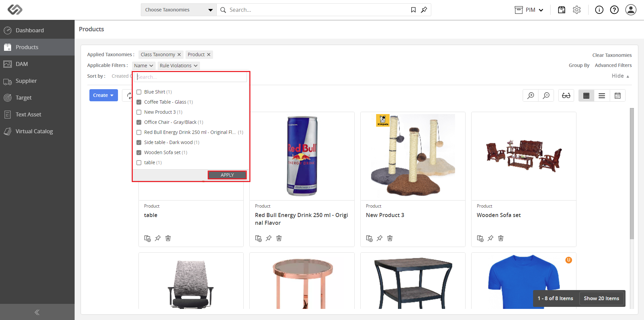Open the calendar save icon in header
Screen dimensions: 644x320
coord(562,10)
